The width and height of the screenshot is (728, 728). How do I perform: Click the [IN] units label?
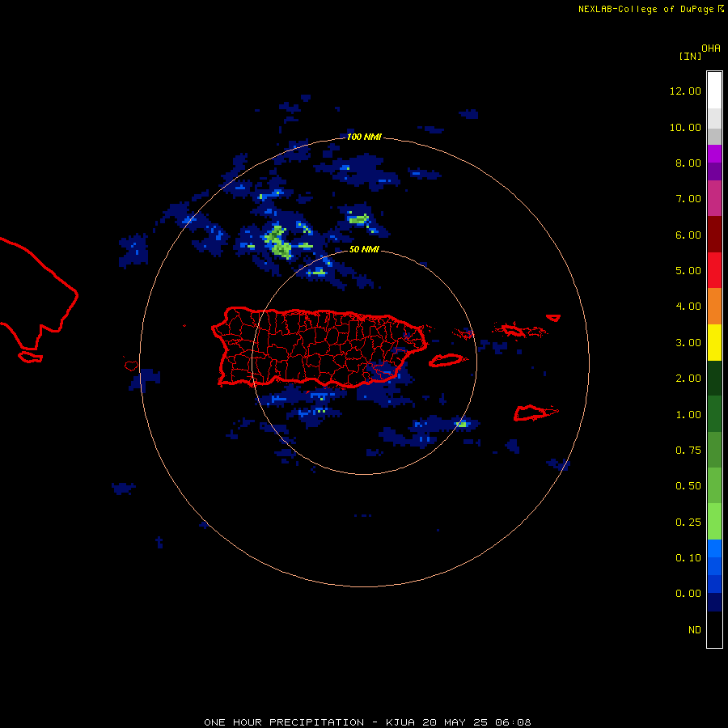(x=691, y=56)
